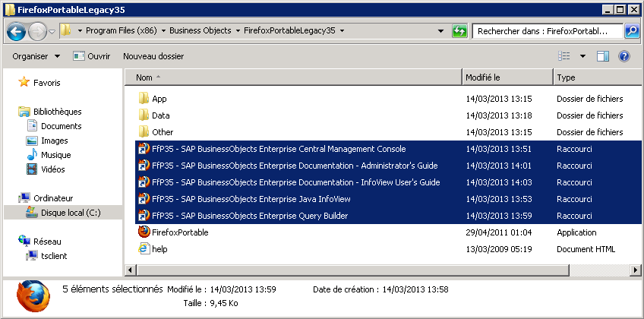Viewport: 644px width, 319px height.
Task: Sort by Modifié le column header
Action: [x=508, y=77]
